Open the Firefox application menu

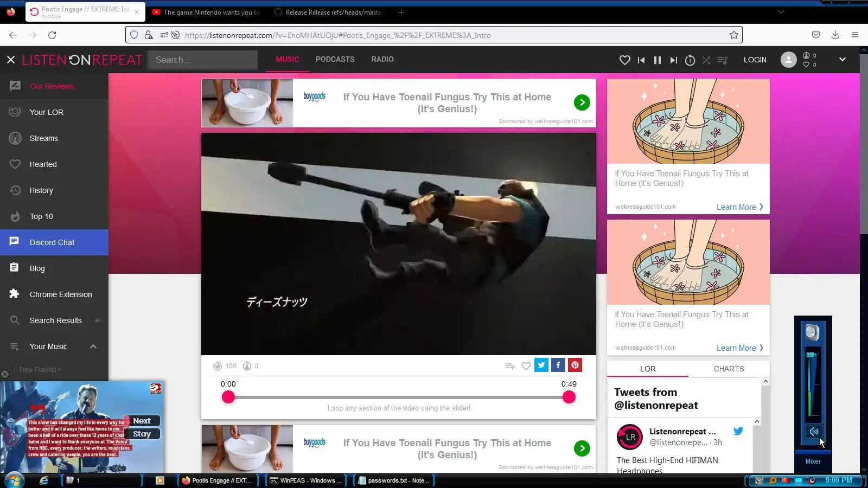[855, 35]
